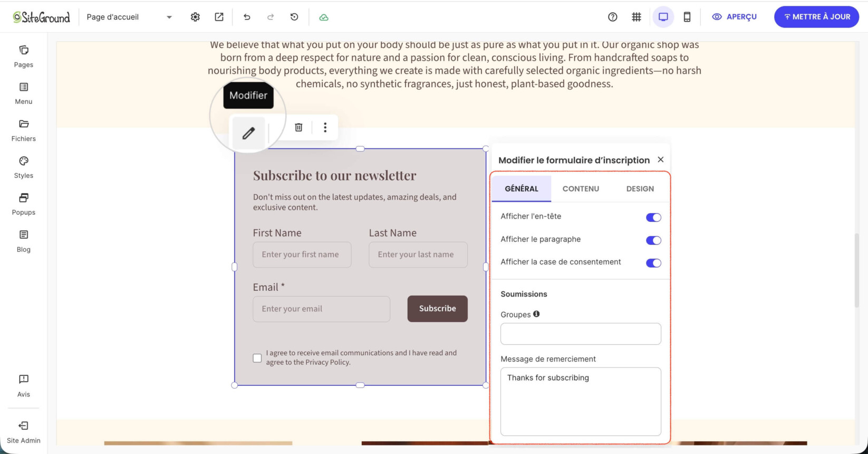The height and width of the screenshot is (454, 868).
Task: Click the green cloud save status icon
Action: (x=324, y=17)
